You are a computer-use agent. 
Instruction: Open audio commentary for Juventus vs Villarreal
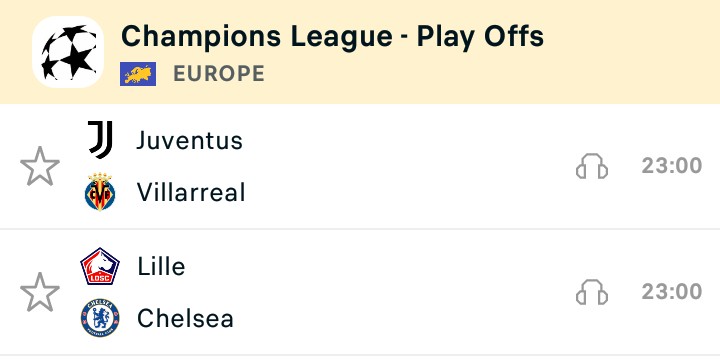(592, 166)
